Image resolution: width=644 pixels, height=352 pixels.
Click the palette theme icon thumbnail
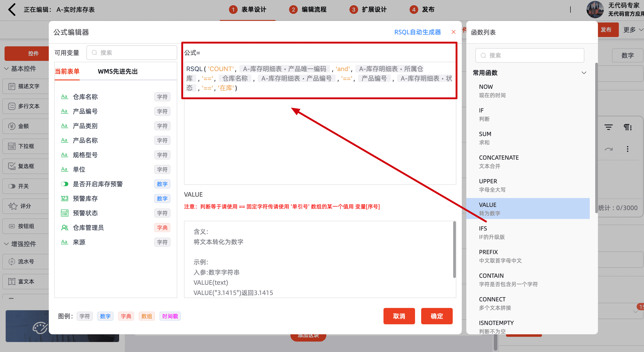tap(40, 327)
